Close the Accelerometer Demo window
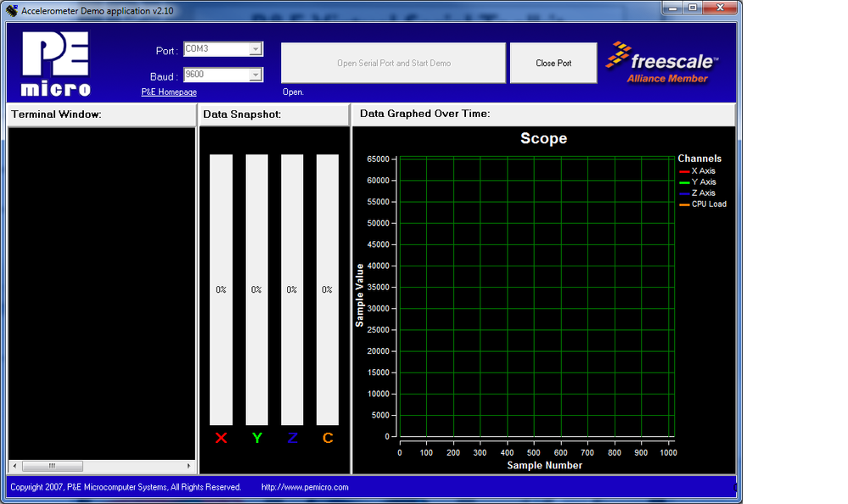This screenshot has height=504, width=848. 720,8
